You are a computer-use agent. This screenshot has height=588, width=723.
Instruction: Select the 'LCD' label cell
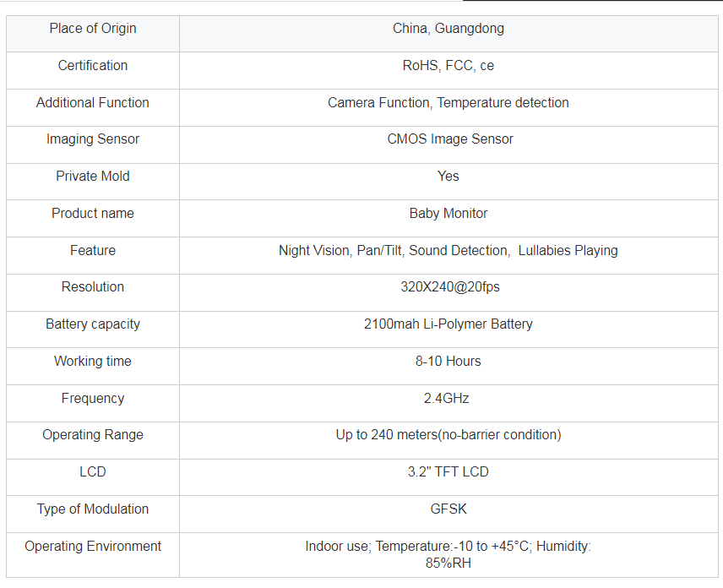pyautogui.click(x=93, y=477)
